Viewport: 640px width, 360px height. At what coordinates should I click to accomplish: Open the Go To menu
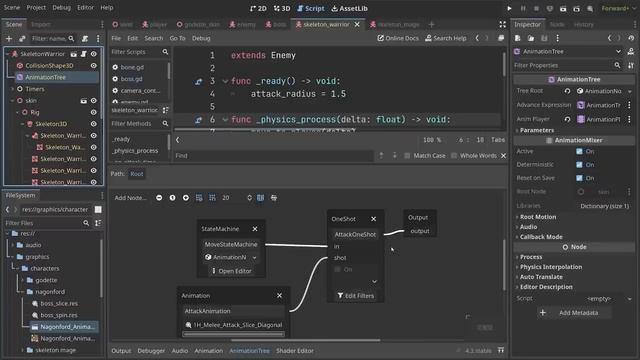(x=177, y=38)
